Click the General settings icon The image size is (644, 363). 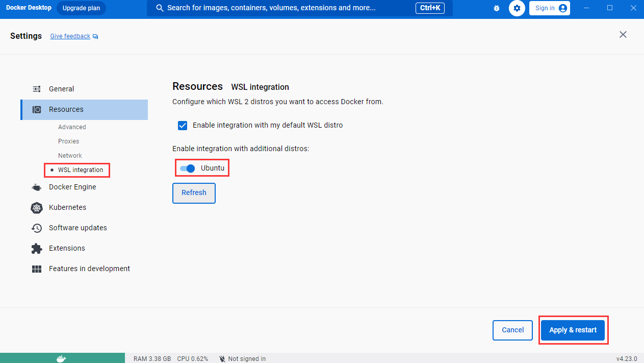37,89
